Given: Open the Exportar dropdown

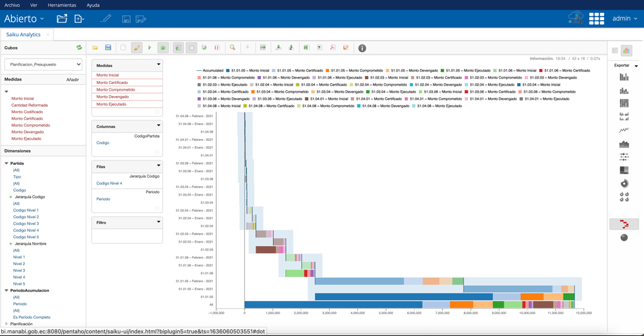Looking at the screenshot, I should click(625, 66).
